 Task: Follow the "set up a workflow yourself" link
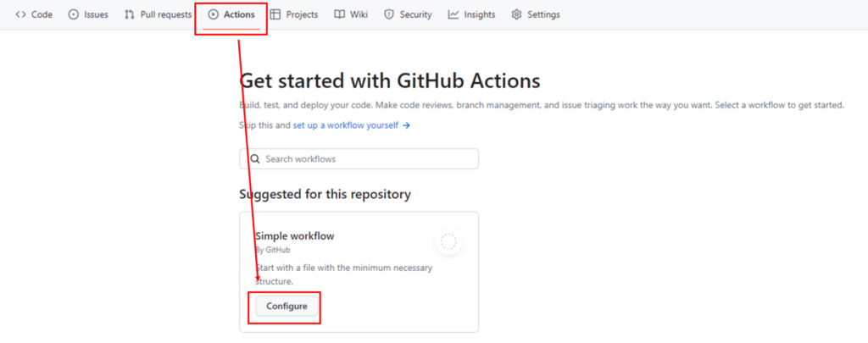(x=346, y=125)
